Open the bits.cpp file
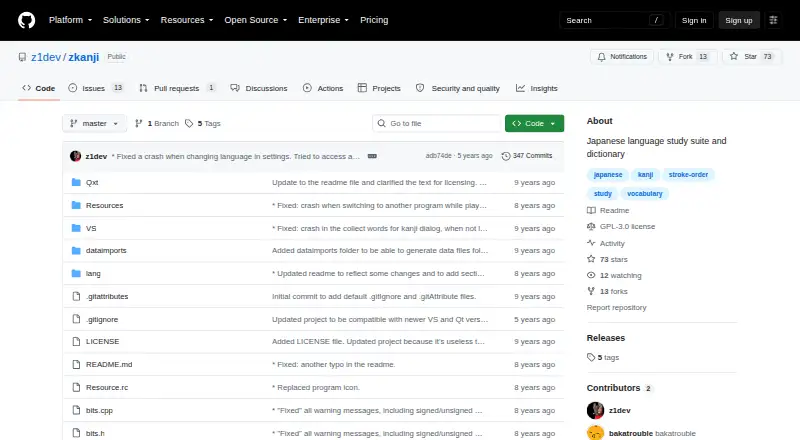 pyautogui.click(x=99, y=410)
